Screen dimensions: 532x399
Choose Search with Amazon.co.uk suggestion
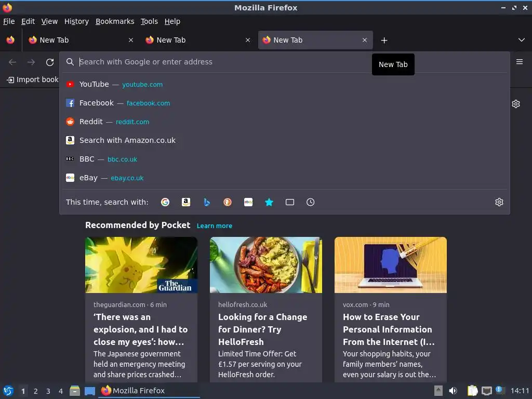[285, 140]
